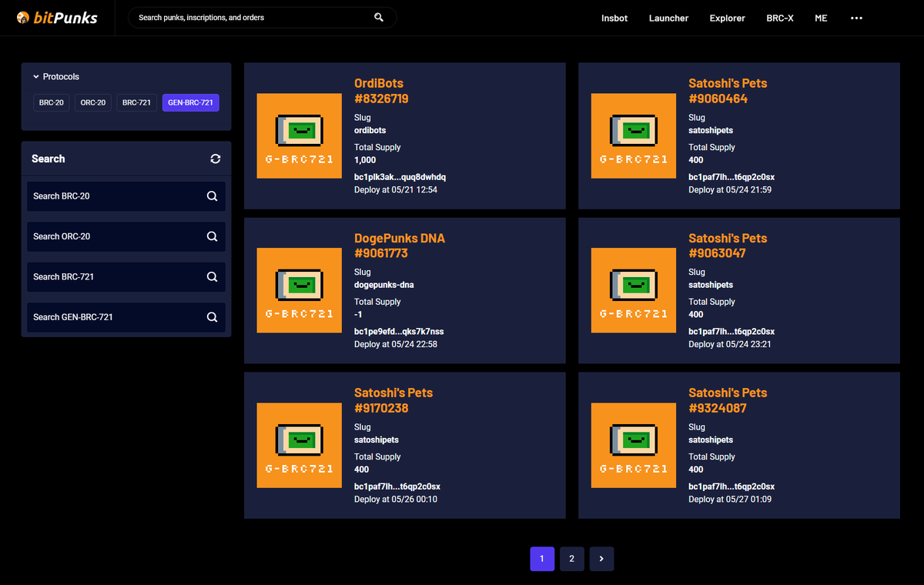924x585 pixels.
Task: Click the total supply value -1
Action: pyautogui.click(x=359, y=314)
